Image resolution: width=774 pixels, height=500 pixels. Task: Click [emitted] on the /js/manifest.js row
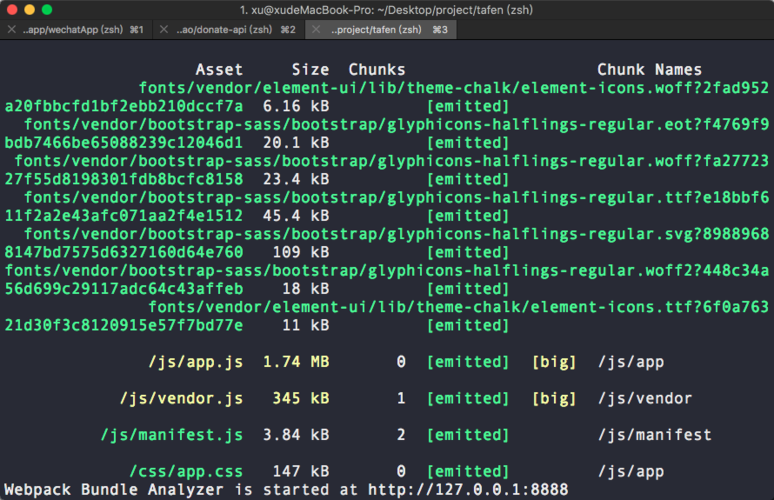point(467,435)
